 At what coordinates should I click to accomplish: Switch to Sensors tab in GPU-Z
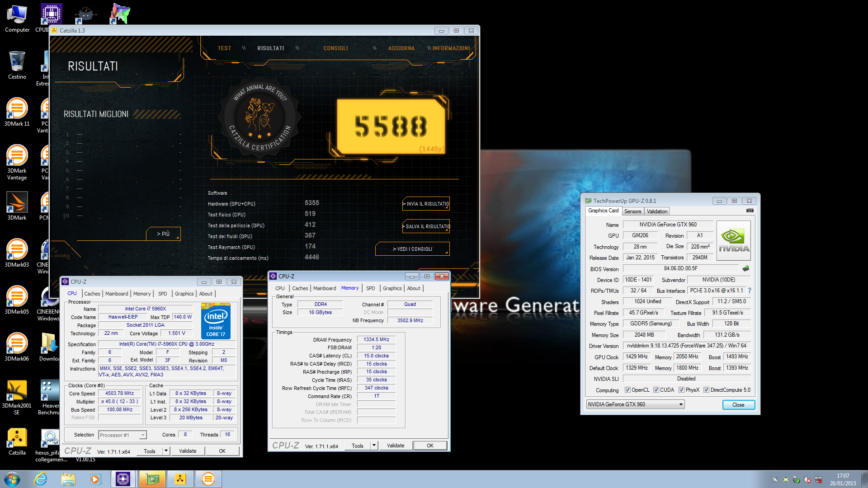(632, 211)
